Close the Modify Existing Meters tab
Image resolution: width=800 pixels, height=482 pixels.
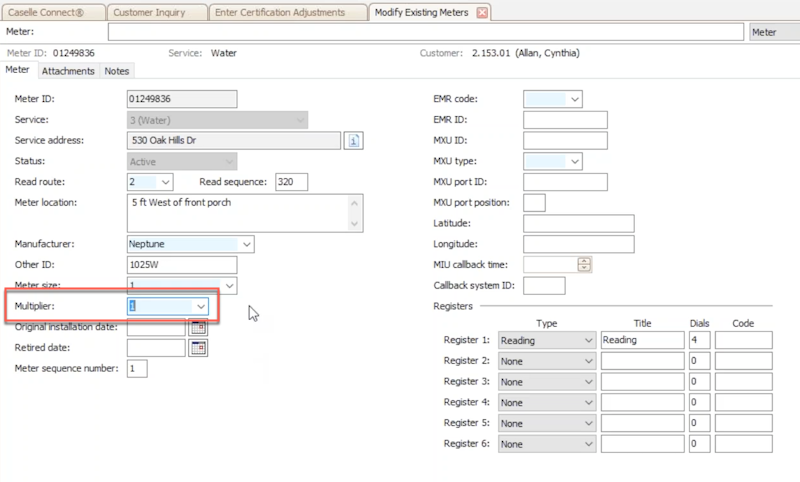coord(482,13)
